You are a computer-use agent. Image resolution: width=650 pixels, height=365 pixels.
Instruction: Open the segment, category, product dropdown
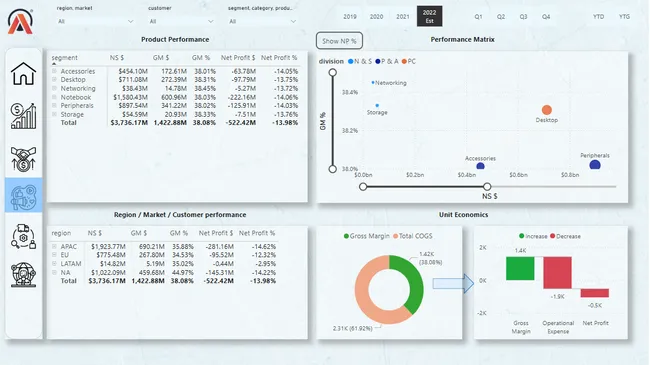263,21
